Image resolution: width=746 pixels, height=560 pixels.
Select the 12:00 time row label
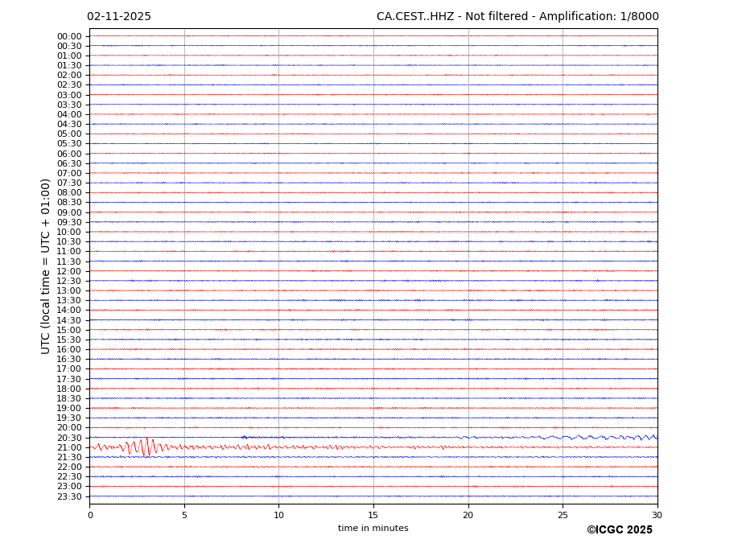click(x=68, y=271)
